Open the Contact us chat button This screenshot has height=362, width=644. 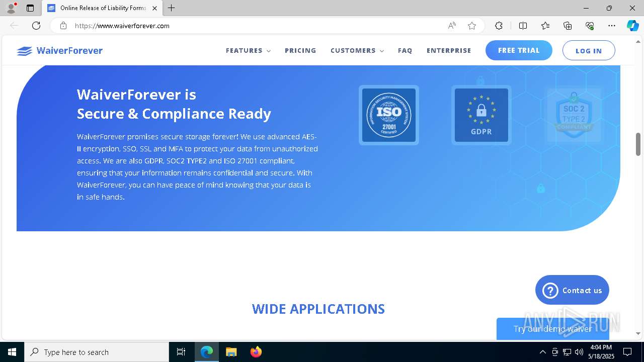[x=572, y=290]
